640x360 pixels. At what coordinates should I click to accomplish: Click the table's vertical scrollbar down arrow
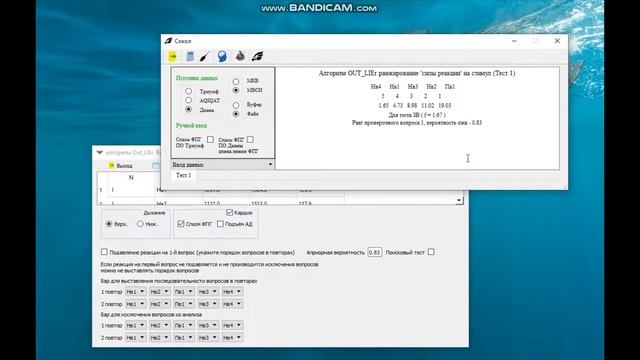click(459, 200)
